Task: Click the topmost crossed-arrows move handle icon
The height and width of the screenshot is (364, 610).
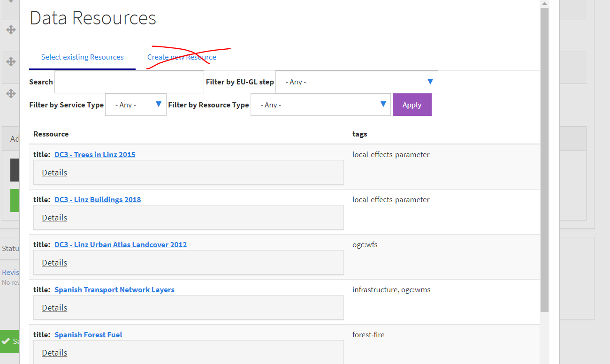Action: click(10, 30)
